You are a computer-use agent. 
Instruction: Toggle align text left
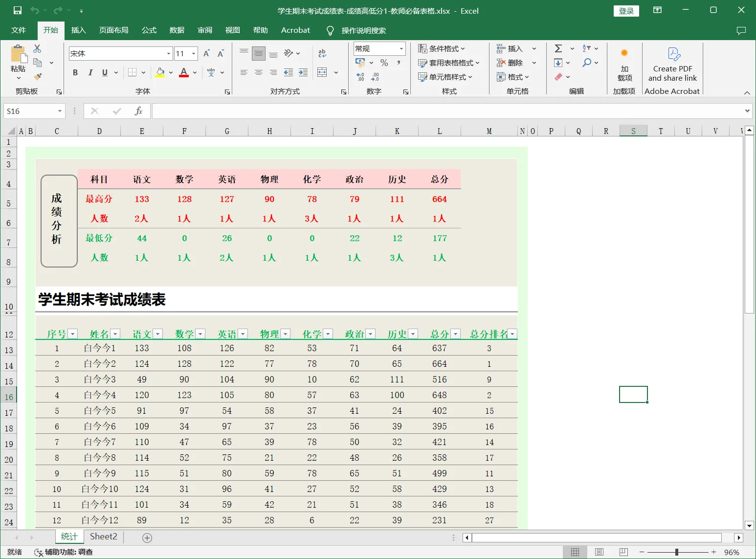point(244,72)
